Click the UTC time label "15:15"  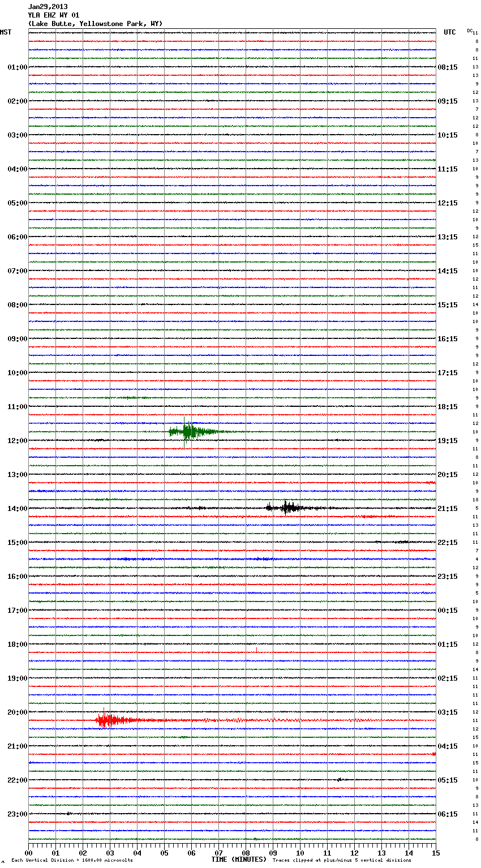448,305
